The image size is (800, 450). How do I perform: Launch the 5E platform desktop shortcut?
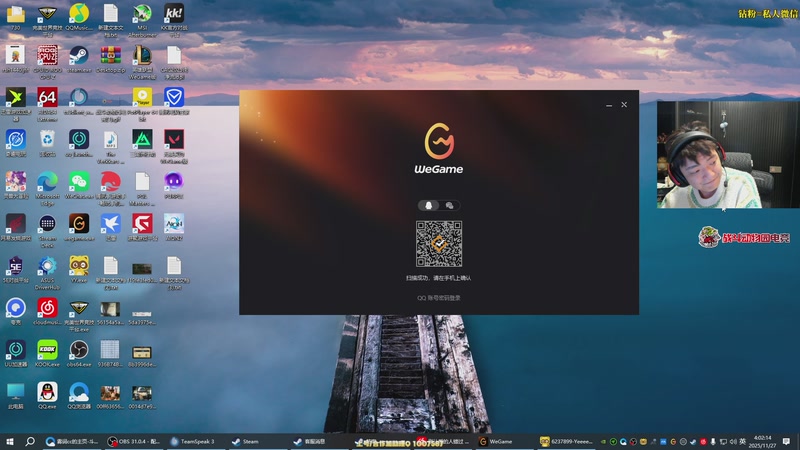16,270
